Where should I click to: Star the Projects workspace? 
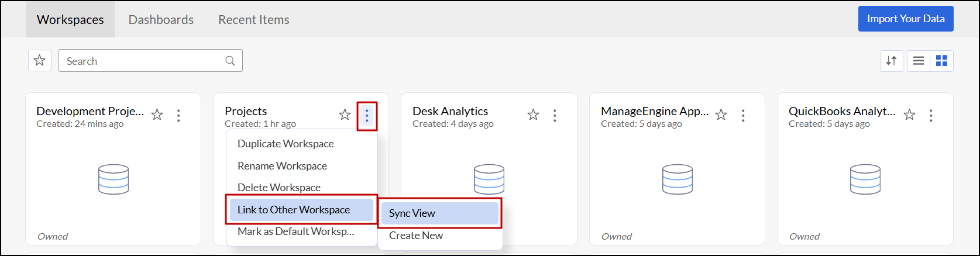point(345,115)
